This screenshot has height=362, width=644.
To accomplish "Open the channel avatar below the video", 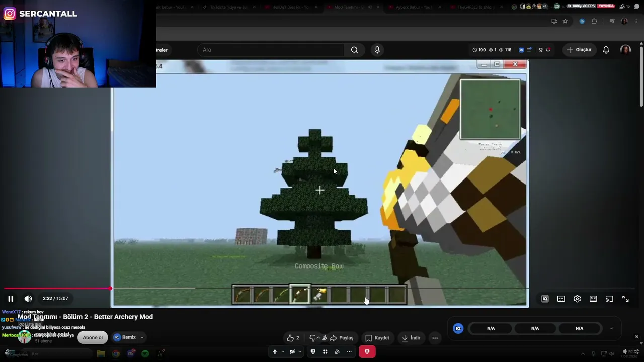I will pos(24,337).
